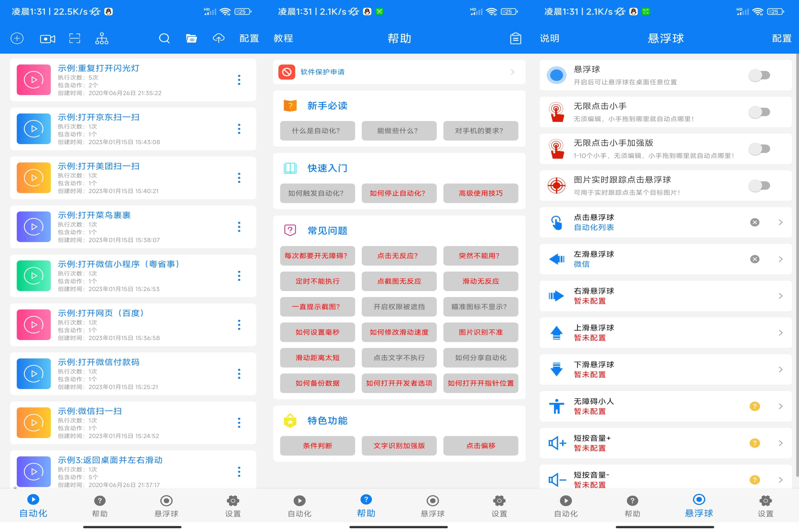Image resolution: width=799 pixels, height=532 pixels.
Task: Toggle the 无限点击小手 switch on
Action: pos(759,112)
